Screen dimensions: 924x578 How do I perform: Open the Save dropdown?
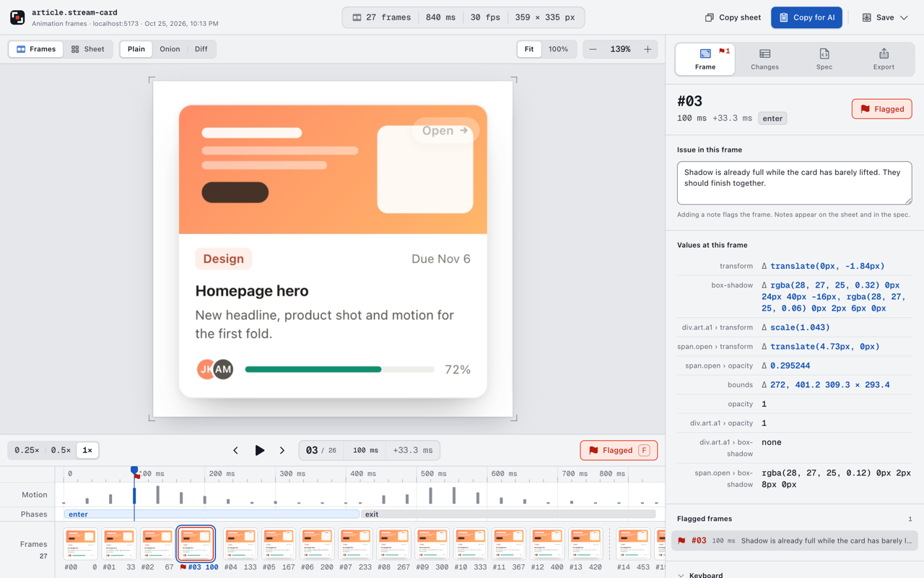pyautogui.click(x=885, y=17)
